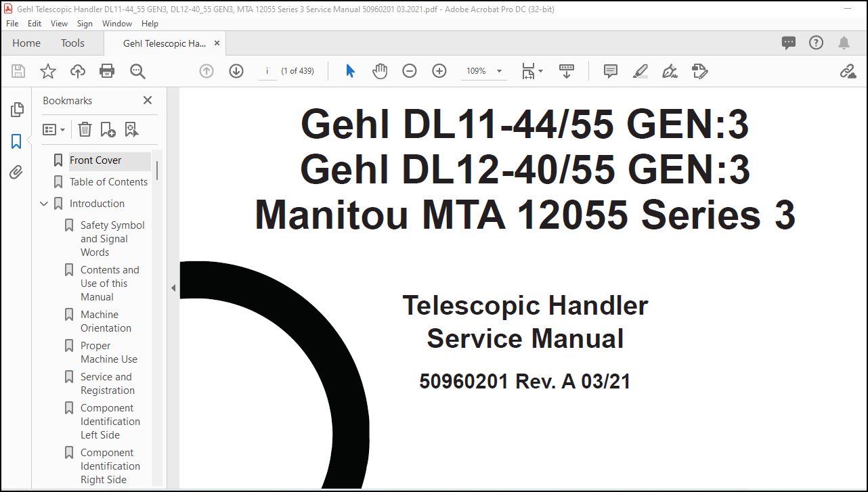Add a sticky note comment

coord(611,71)
